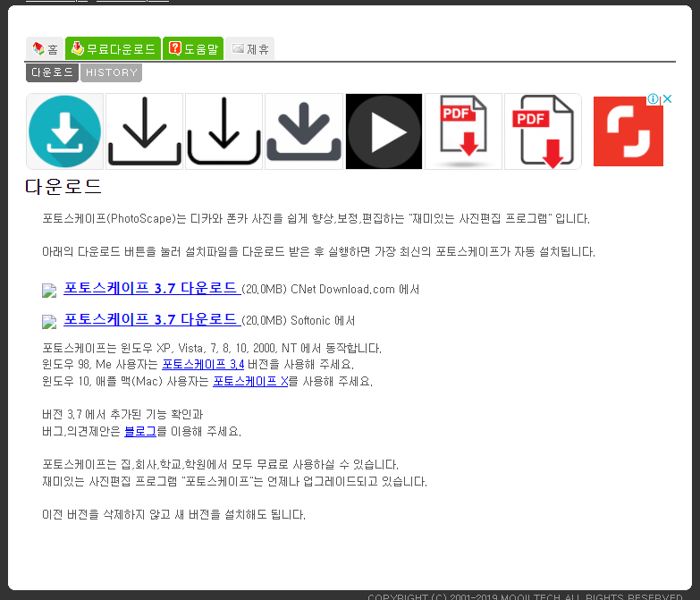This screenshot has width=700, height=600.
Task: Go to the 제휴 partnership tab
Action: pos(250,48)
